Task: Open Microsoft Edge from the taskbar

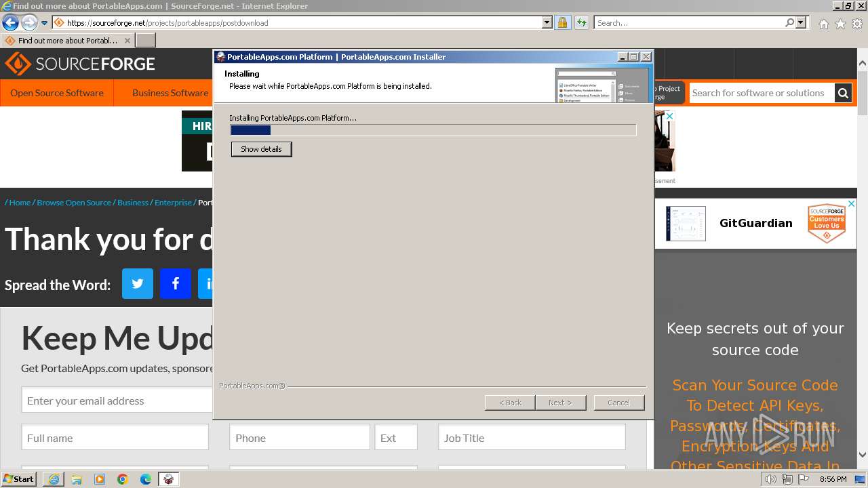Action: coord(146,479)
